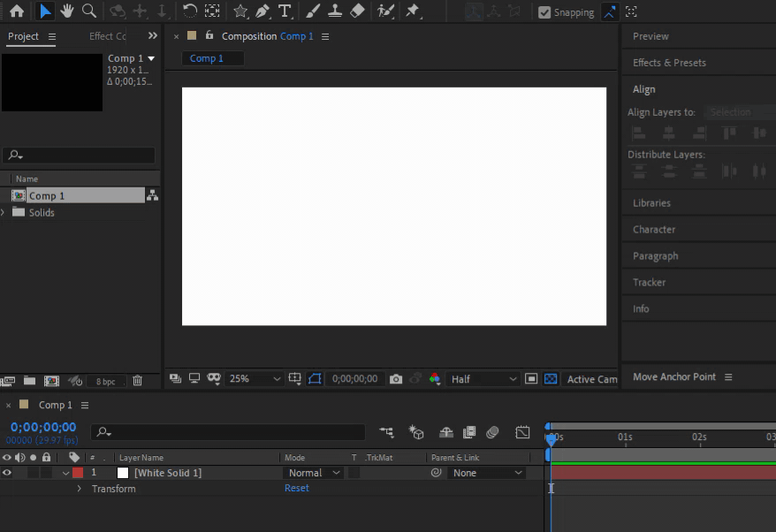Click the composition tab color label swatch
The image size is (776, 532).
[192, 35]
